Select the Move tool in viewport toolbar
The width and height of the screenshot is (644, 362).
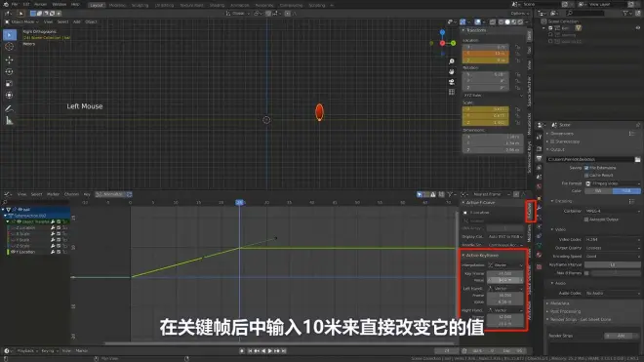point(9,60)
